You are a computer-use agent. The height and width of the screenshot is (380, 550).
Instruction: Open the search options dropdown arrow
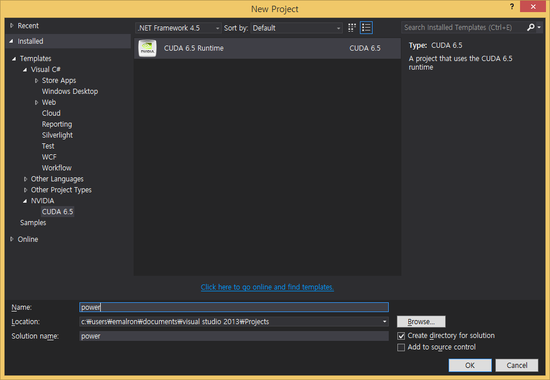[x=539, y=27]
